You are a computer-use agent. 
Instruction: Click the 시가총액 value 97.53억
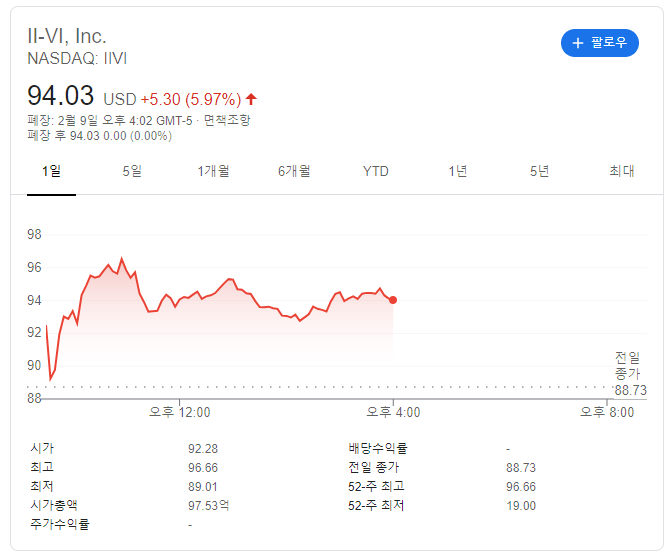pyautogui.click(x=208, y=506)
